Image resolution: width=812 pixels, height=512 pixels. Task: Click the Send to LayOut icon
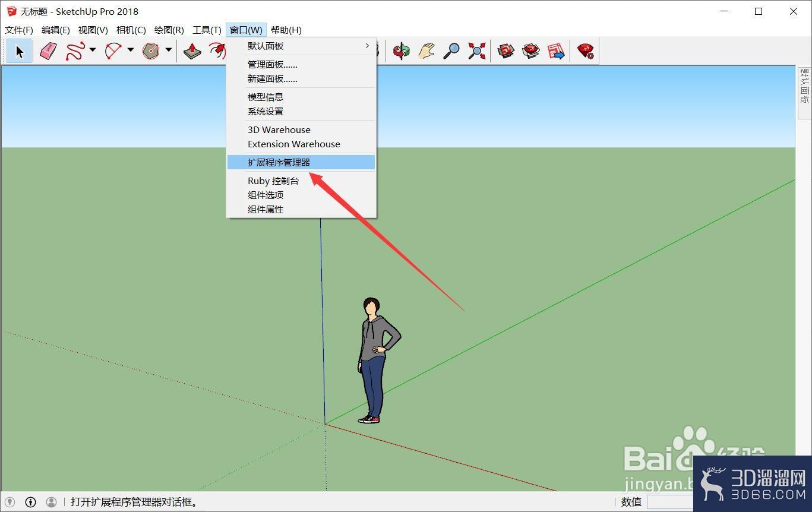tap(556, 51)
